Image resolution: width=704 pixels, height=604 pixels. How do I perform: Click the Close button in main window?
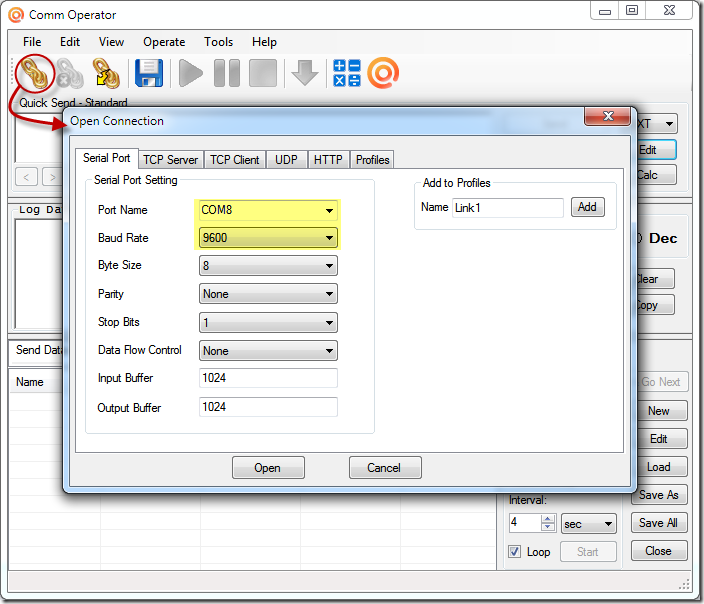(x=658, y=551)
